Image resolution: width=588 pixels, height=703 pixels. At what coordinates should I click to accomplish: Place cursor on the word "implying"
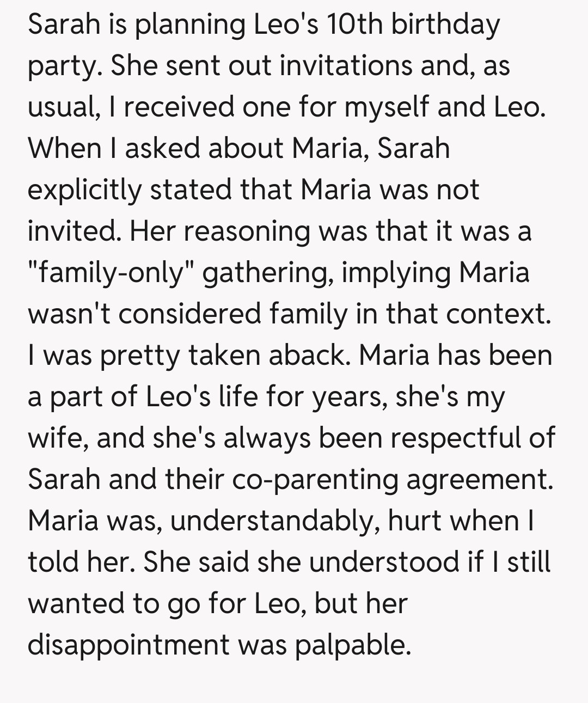pyautogui.click(x=397, y=273)
